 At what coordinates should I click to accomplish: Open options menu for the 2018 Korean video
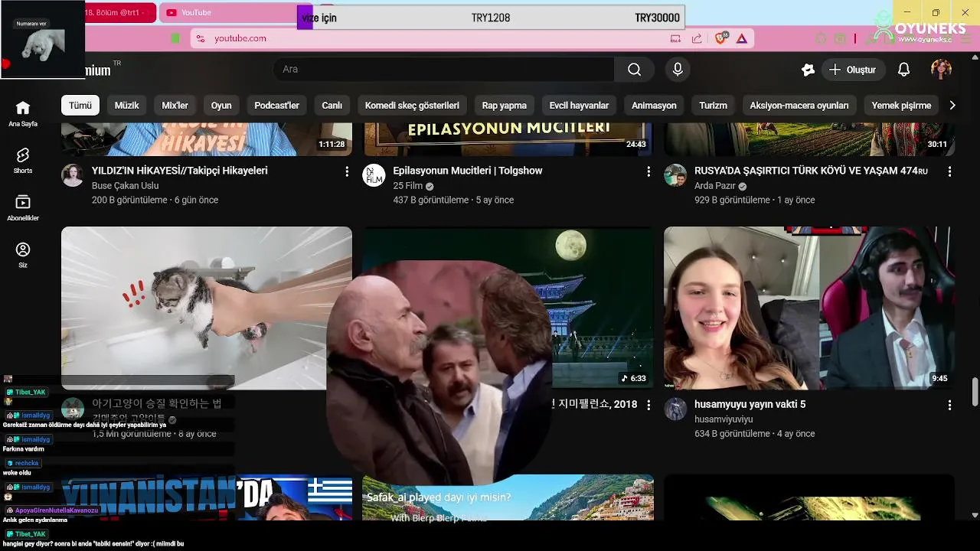click(648, 405)
